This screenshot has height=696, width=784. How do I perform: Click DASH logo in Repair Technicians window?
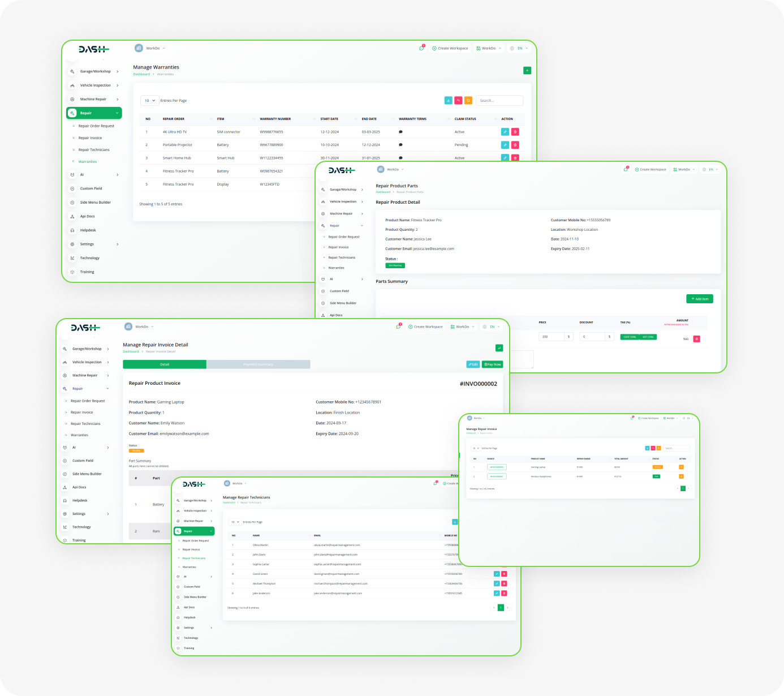[x=194, y=484]
